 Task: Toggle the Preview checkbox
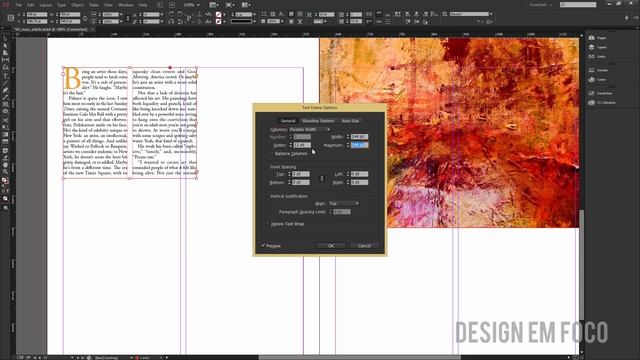click(263, 246)
